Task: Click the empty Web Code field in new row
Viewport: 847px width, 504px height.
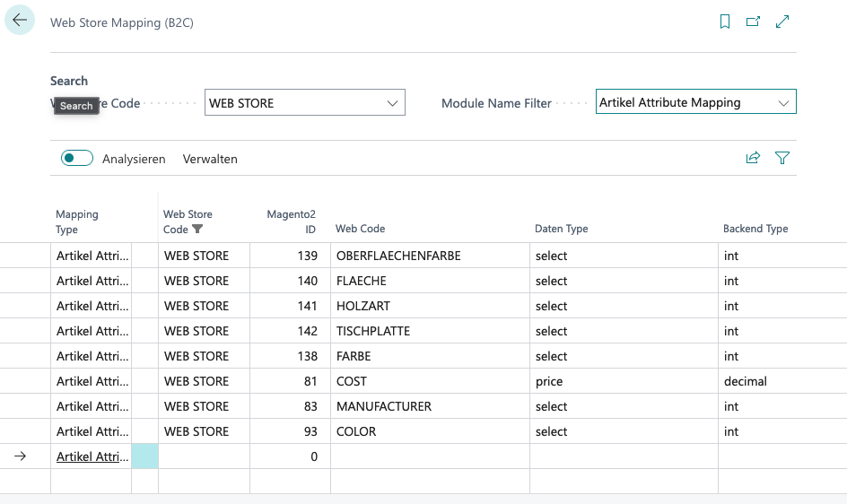Action: [430, 456]
